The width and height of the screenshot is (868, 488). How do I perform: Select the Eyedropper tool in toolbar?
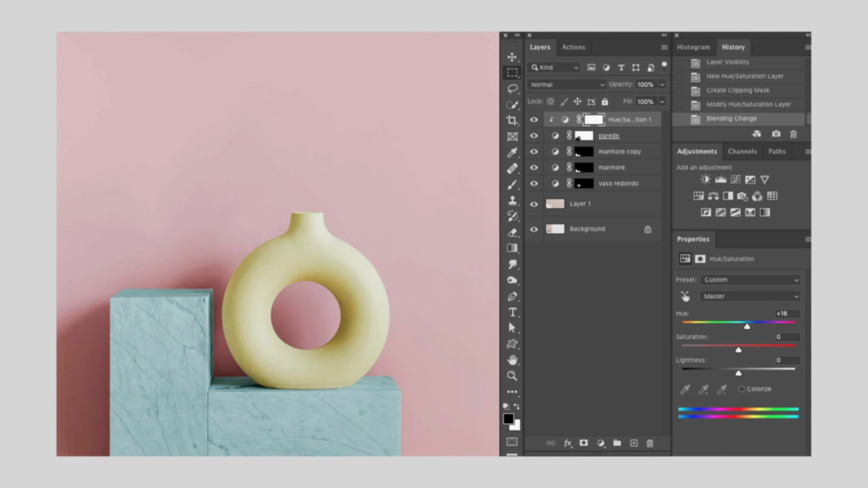coord(512,152)
